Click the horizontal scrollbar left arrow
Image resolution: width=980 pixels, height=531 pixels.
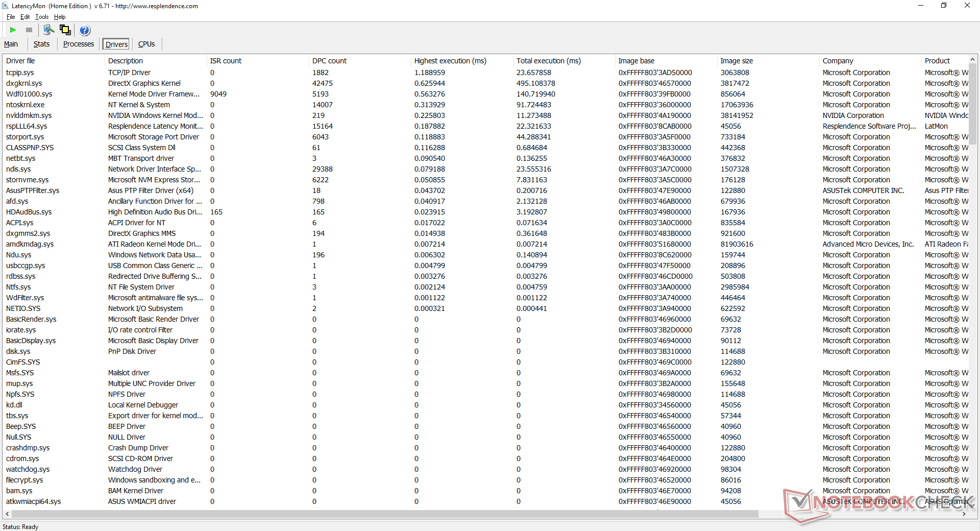(x=7, y=514)
